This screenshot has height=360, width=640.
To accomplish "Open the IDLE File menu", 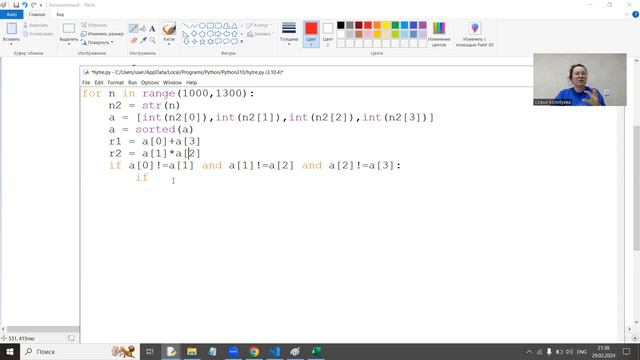I will 86,82.
